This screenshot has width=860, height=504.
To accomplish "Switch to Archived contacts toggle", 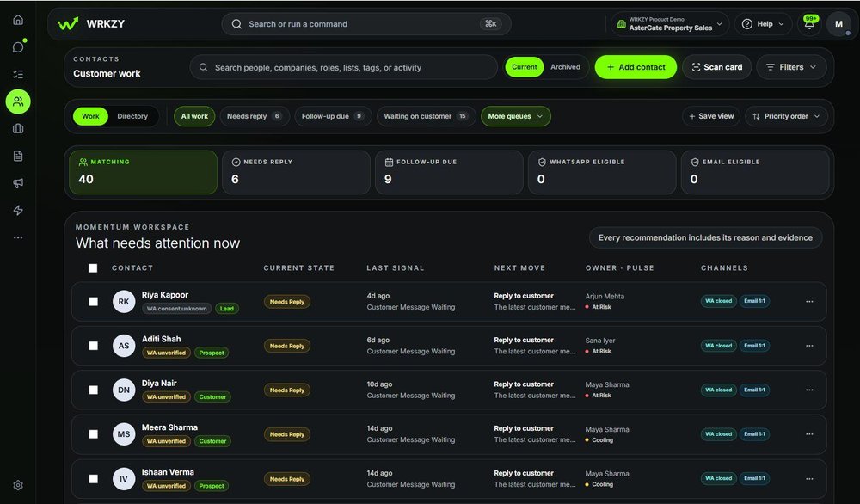I will [x=566, y=67].
